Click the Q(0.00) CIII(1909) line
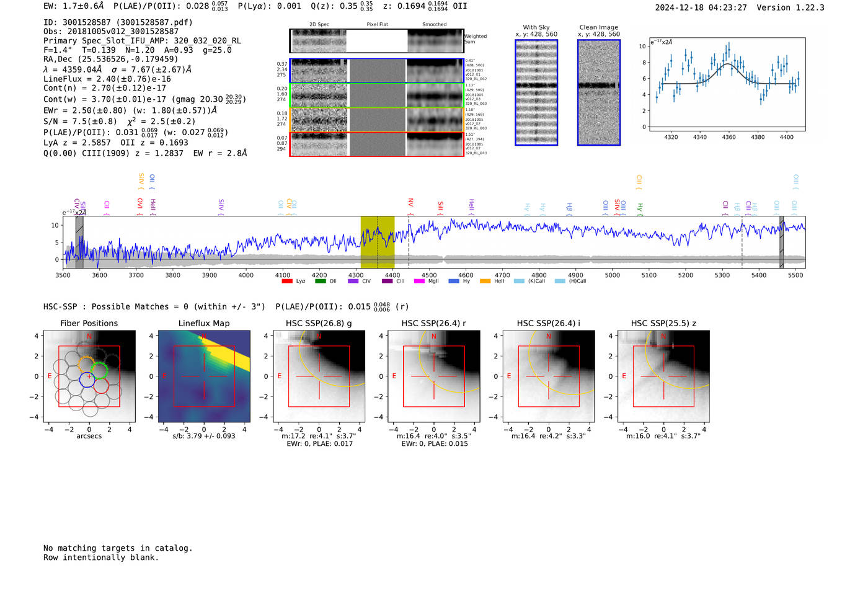 point(145,153)
